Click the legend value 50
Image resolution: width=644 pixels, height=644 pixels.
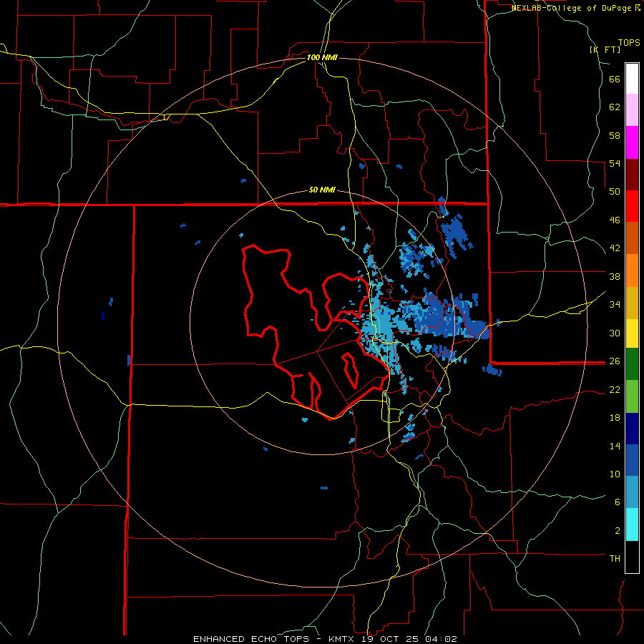click(615, 192)
